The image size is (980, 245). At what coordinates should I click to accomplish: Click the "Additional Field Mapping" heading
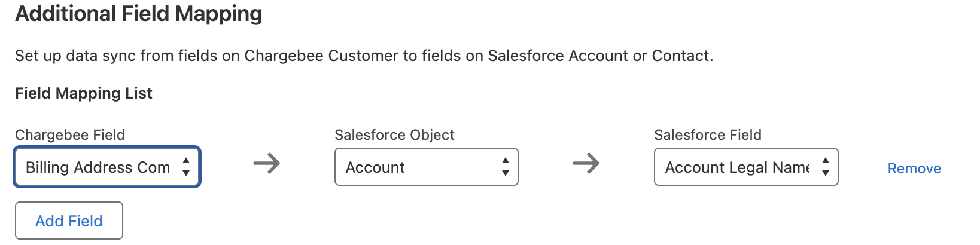(x=139, y=14)
